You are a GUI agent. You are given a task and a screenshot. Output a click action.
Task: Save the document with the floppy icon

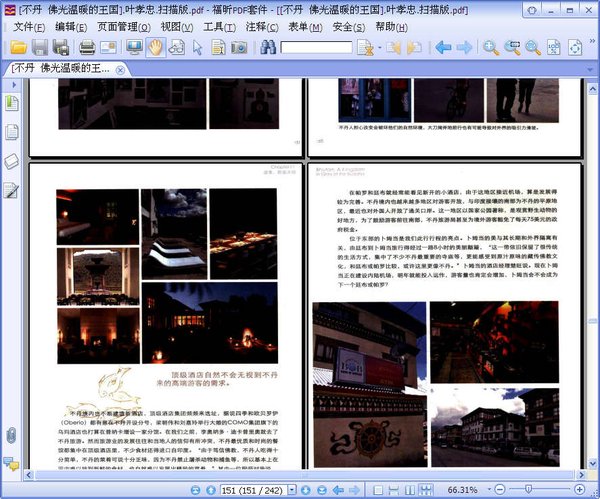click(39, 47)
